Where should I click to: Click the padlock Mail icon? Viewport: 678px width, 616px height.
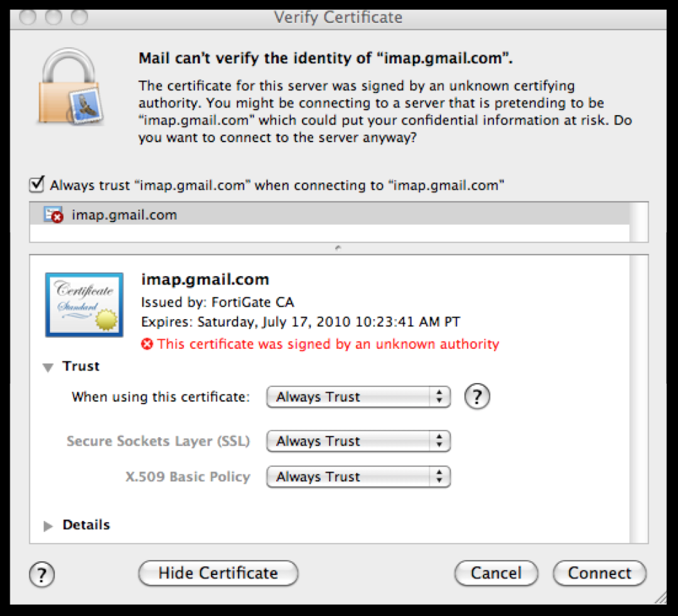click(x=71, y=87)
